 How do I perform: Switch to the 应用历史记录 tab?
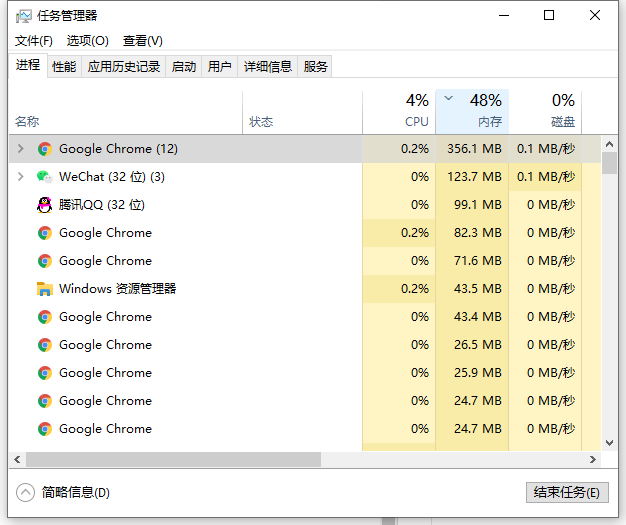(x=124, y=67)
